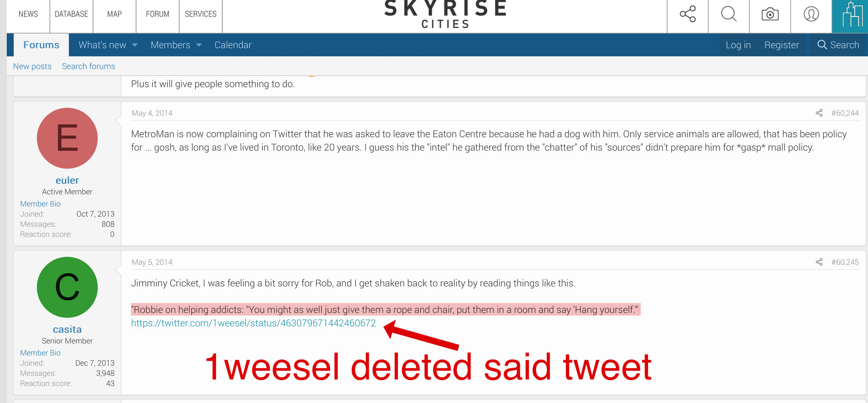Open the magnifier search icon in header
The height and width of the screenshot is (403, 868).
click(729, 14)
